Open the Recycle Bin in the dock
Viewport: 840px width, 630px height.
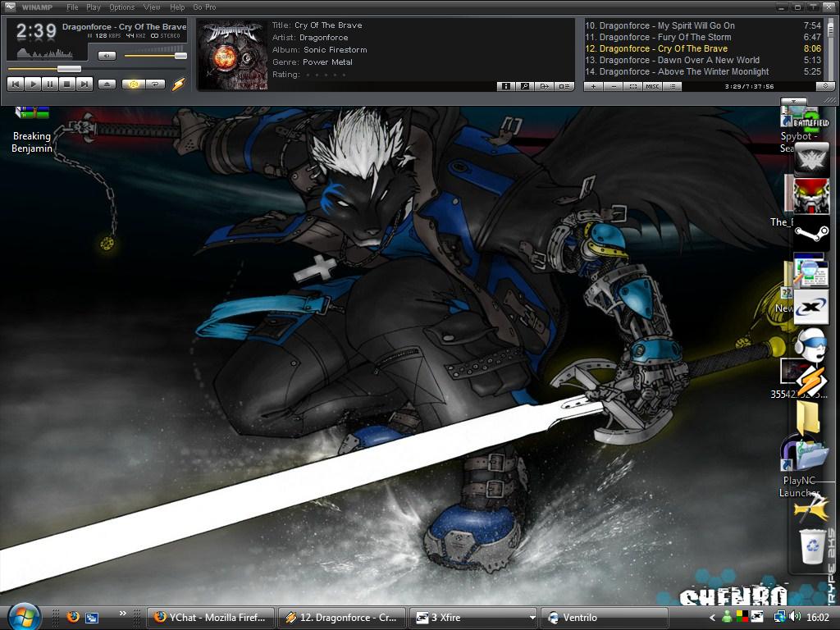point(813,546)
